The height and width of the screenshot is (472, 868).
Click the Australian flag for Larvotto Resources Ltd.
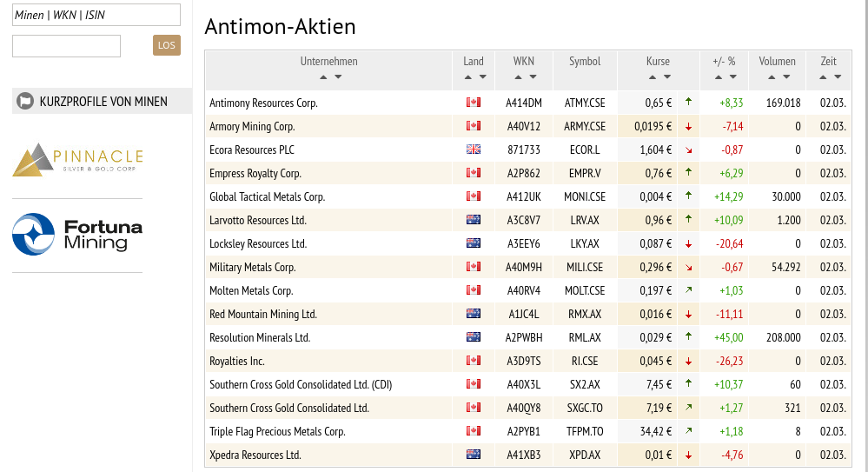click(x=474, y=220)
